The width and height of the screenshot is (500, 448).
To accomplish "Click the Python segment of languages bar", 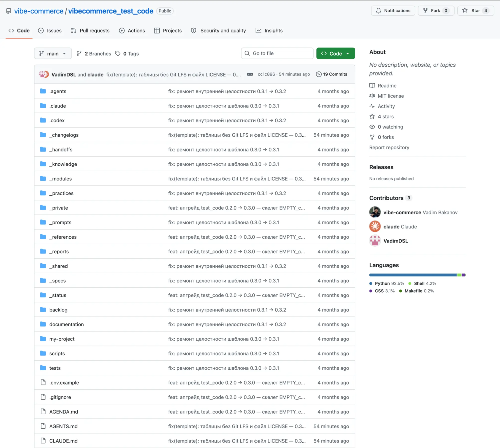I will pos(413,275).
